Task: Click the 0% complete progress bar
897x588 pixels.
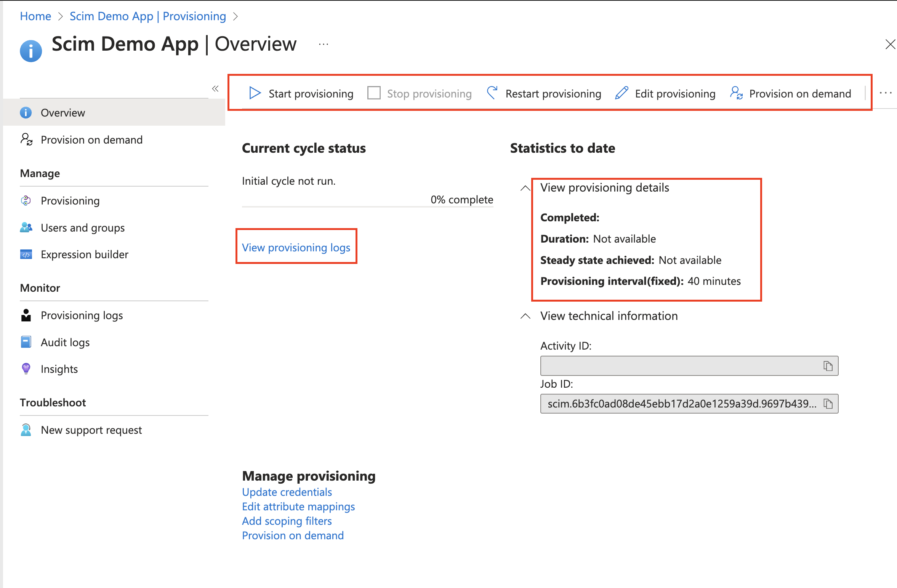Action: [x=367, y=207]
